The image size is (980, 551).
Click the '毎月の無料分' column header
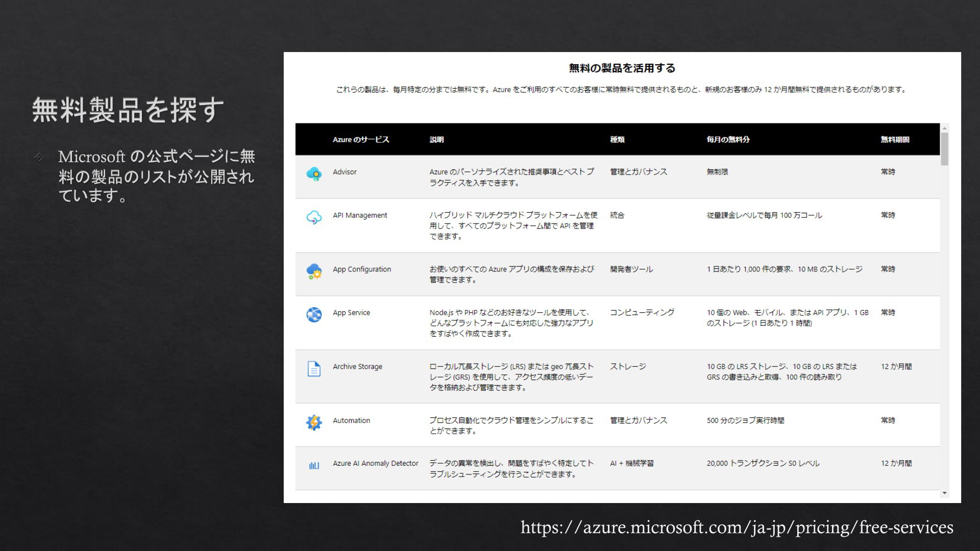click(728, 139)
